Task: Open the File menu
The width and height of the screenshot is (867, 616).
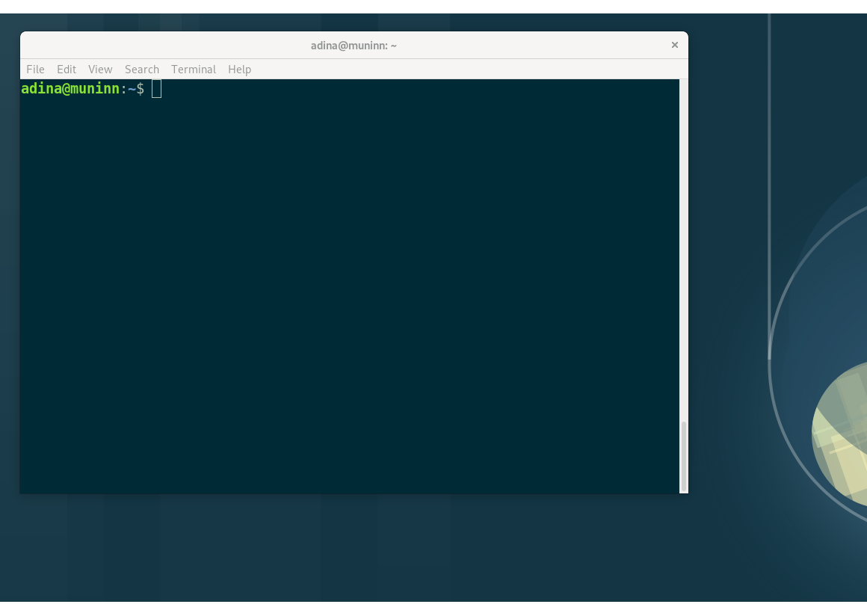Action: [35, 70]
